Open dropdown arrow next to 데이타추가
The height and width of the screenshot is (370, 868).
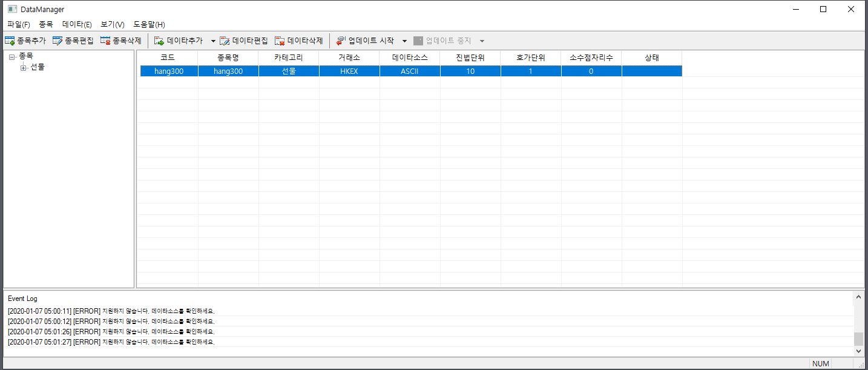(213, 41)
